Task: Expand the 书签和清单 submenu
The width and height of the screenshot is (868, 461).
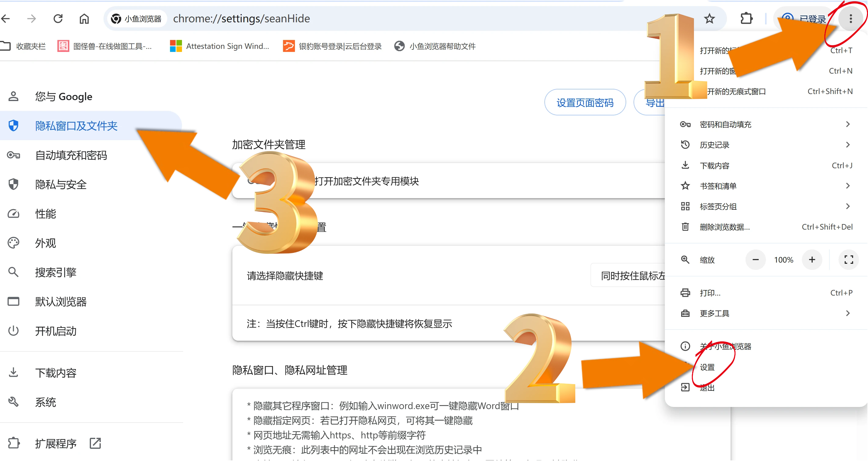Action: pyautogui.click(x=766, y=186)
